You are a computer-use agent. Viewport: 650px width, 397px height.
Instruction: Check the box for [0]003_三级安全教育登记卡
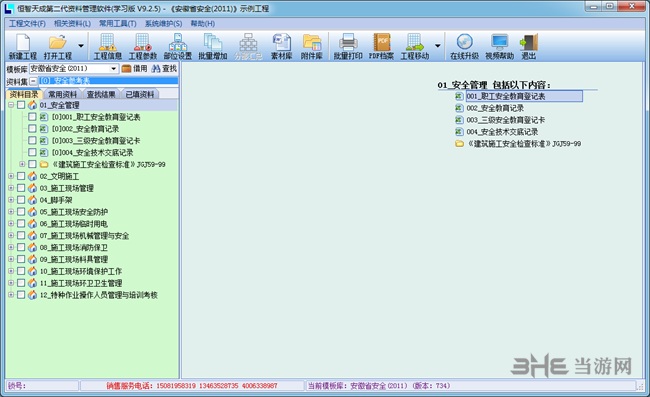(32, 140)
